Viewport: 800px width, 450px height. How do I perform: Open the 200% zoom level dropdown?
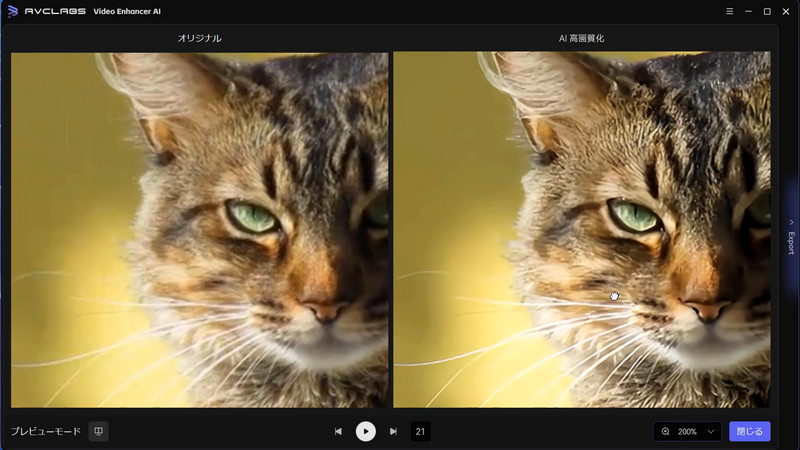pos(687,432)
